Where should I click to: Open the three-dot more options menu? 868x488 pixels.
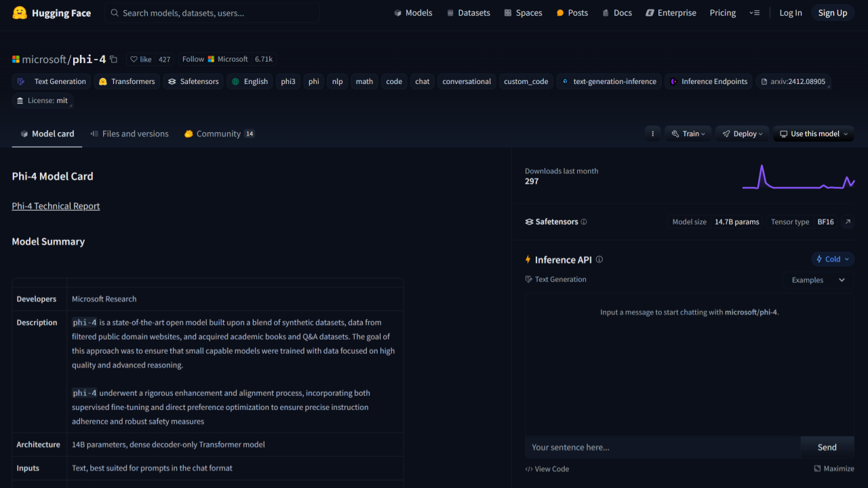click(652, 134)
